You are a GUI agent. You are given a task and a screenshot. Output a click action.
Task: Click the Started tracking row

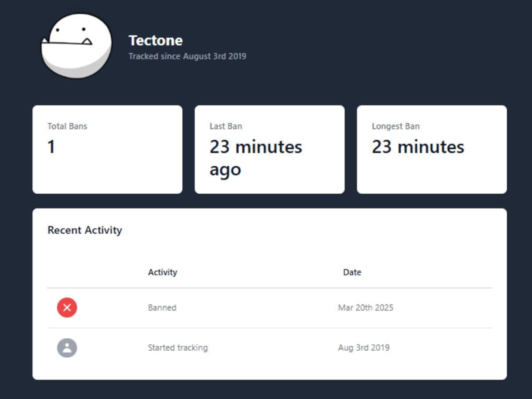coord(266,348)
